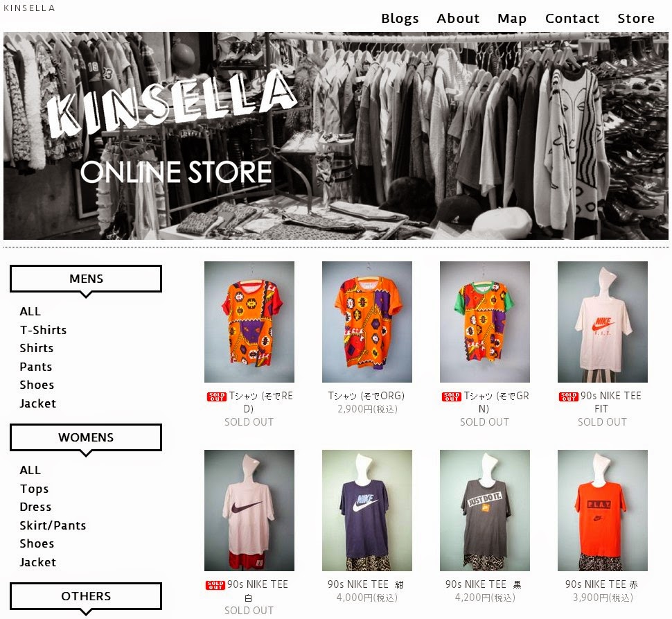Go to the Store menu item

pyautogui.click(x=635, y=19)
